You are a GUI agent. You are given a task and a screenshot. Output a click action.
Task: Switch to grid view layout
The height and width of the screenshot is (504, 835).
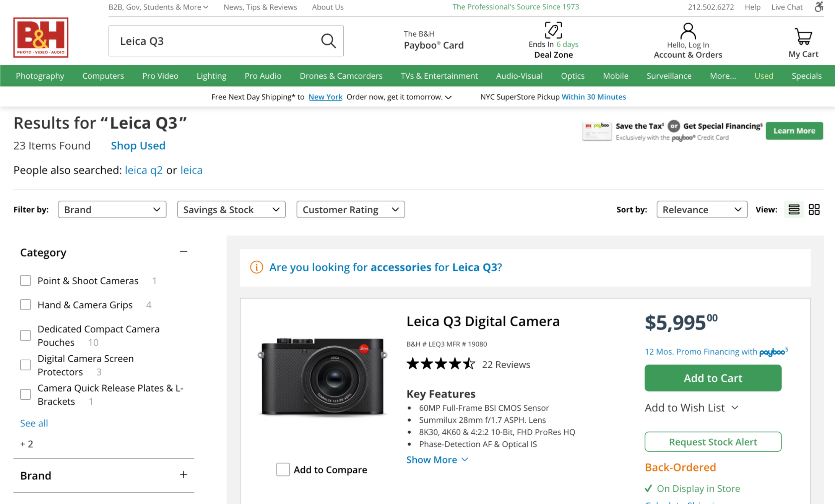coord(814,209)
